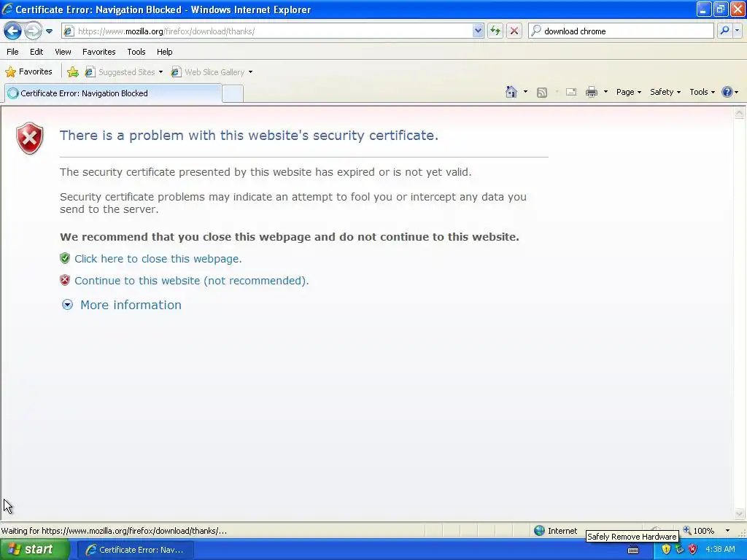Click the Suggested Sites IE icon
The width and height of the screenshot is (747, 560).
point(90,72)
